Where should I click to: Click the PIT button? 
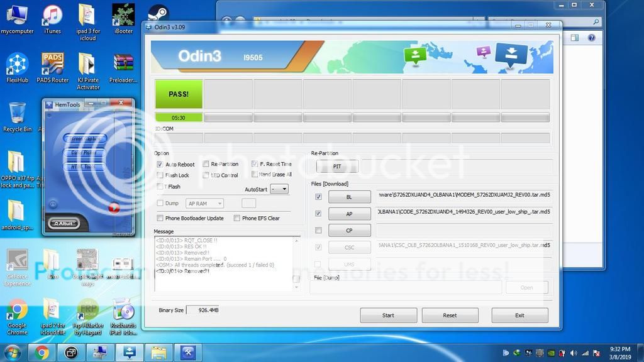[x=337, y=167]
